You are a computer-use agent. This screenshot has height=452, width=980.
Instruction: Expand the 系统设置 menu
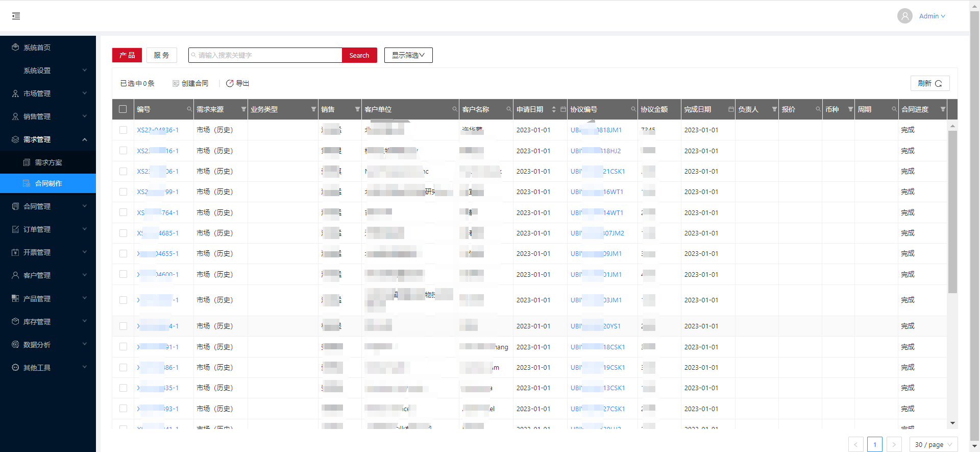[48, 70]
